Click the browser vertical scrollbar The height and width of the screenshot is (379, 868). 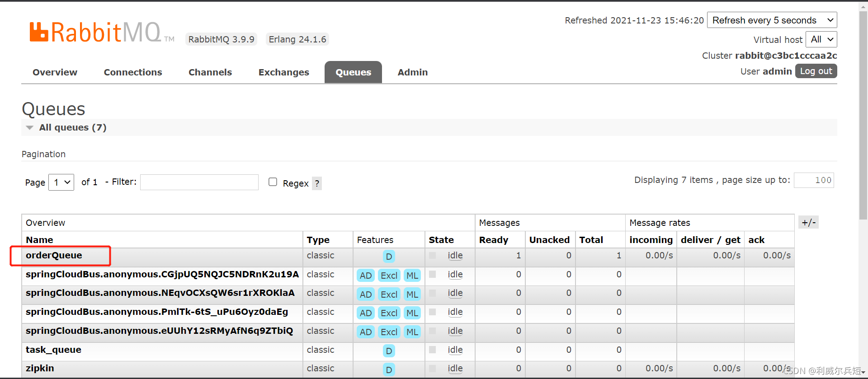(863, 116)
